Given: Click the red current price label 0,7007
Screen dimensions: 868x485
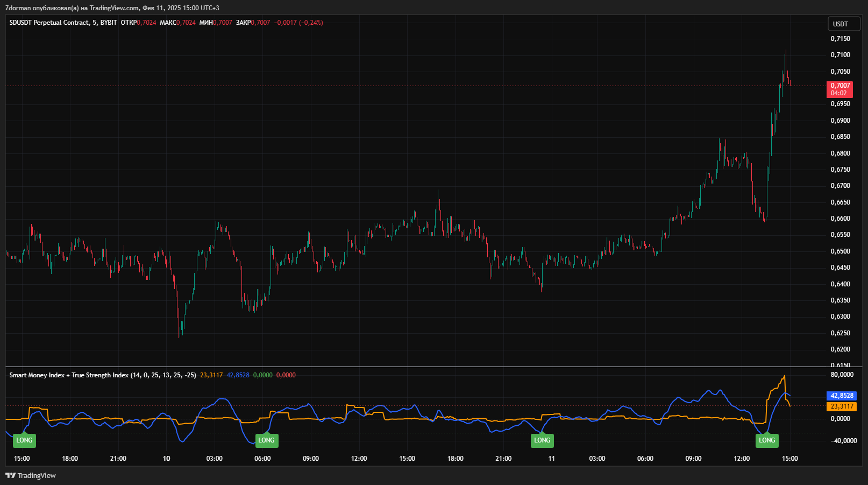Looking at the screenshot, I should click(840, 86).
